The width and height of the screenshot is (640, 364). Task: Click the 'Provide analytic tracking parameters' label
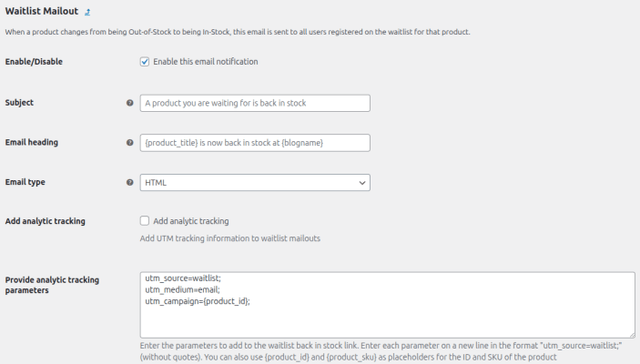click(52, 285)
